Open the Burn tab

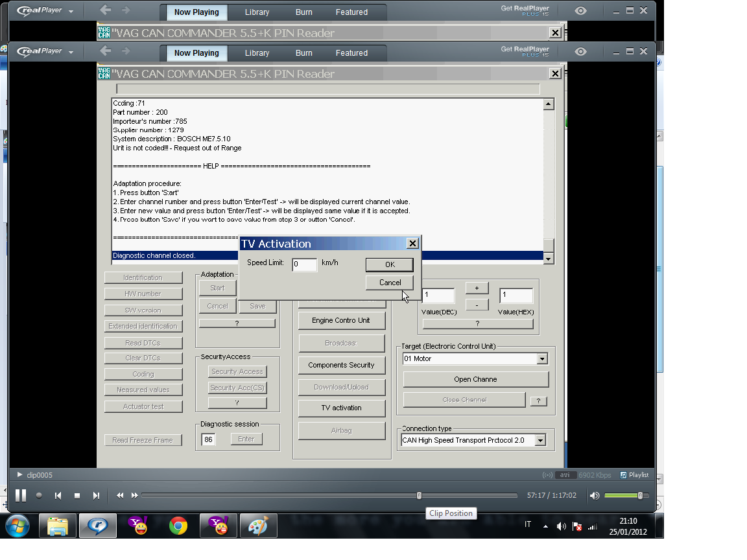(303, 53)
